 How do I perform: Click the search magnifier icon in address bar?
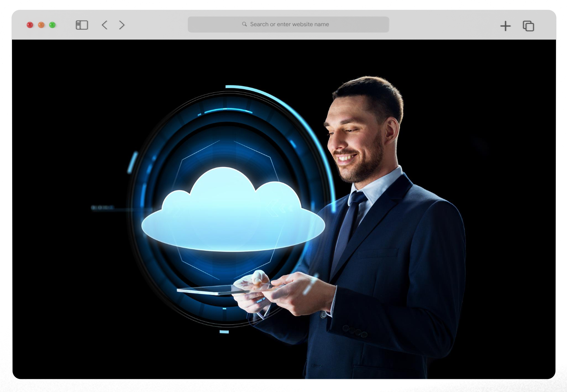244,24
